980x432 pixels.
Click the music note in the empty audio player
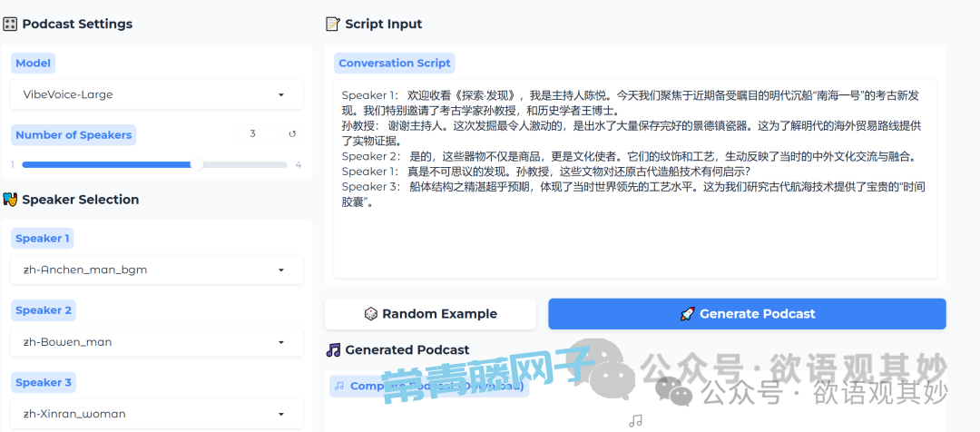point(635,421)
